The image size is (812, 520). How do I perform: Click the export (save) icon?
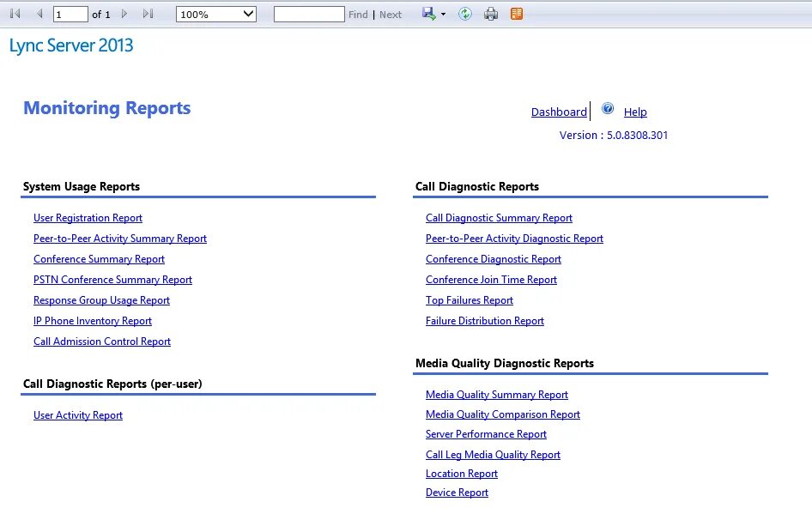pos(429,14)
